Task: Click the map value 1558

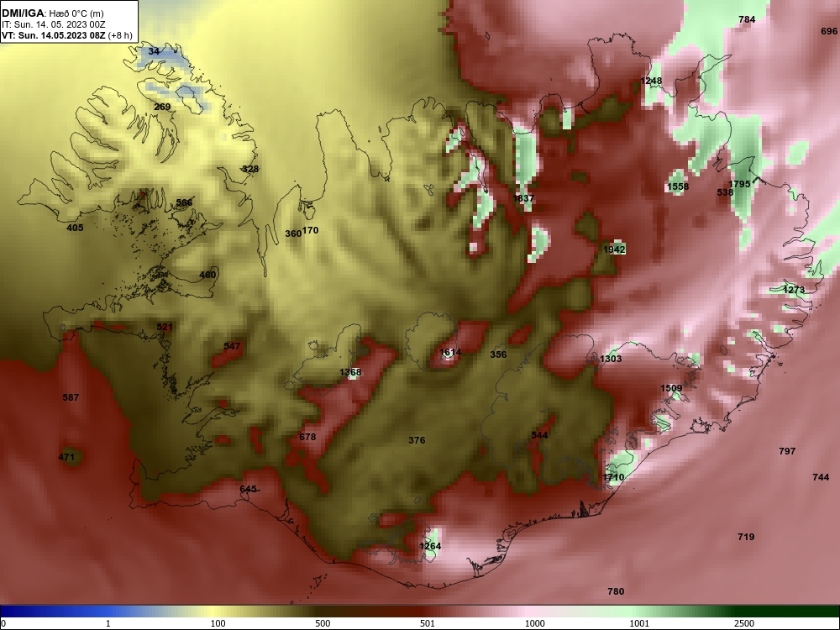Action: tap(678, 186)
